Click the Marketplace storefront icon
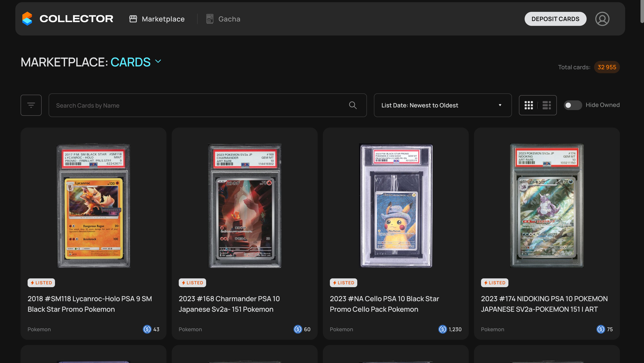644x363 pixels. [133, 19]
